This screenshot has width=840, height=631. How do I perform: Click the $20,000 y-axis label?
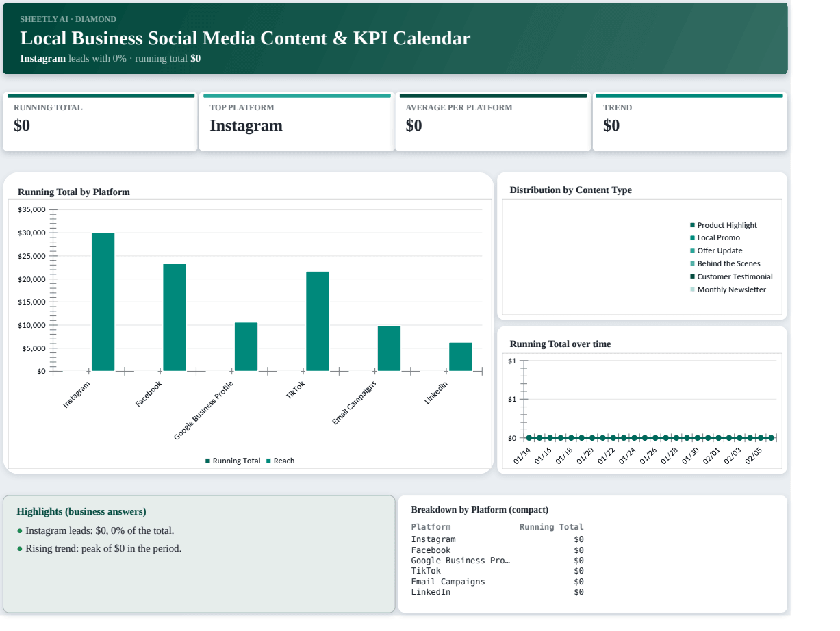[x=31, y=279]
